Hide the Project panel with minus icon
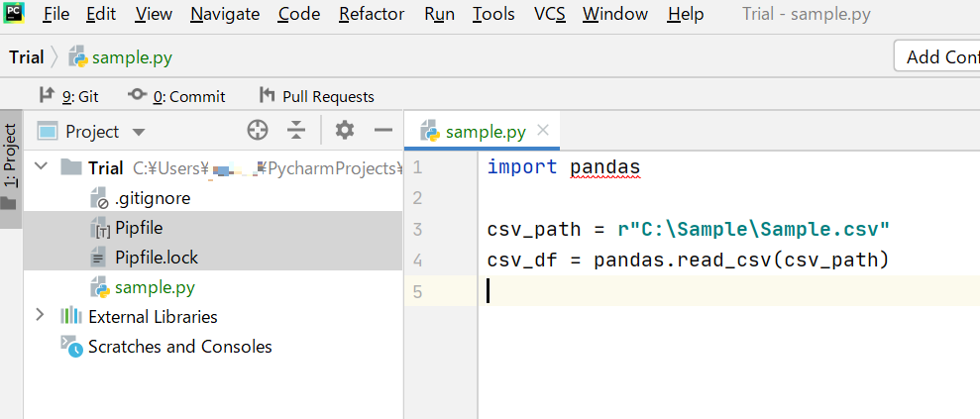The width and height of the screenshot is (980, 419). click(x=383, y=131)
